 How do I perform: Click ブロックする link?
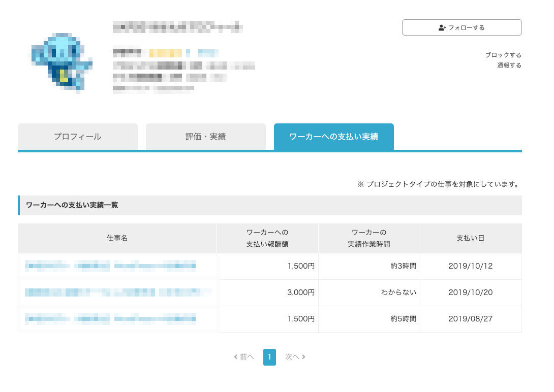[503, 55]
